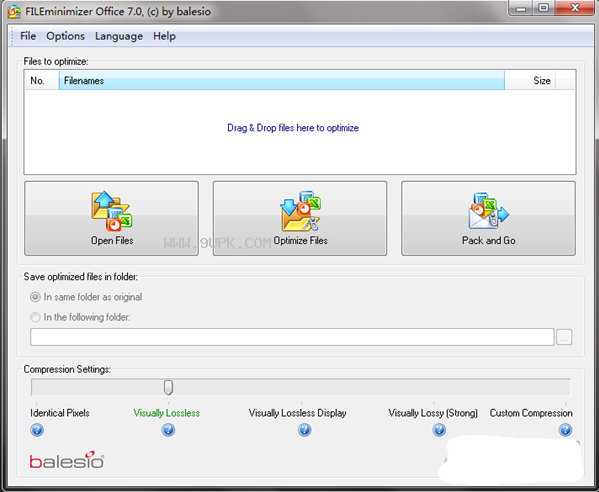This screenshot has width=599, height=492.
Task: Click the Pack and Go button
Action: 488,218
